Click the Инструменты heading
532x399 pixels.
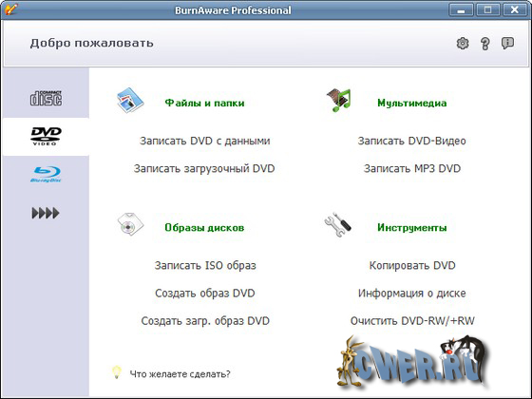click(412, 227)
